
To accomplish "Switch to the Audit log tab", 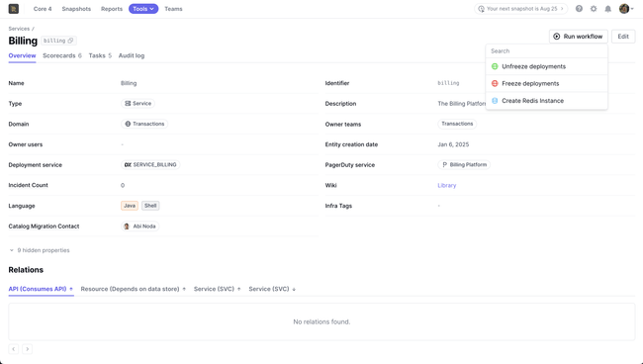I will coord(132,55).
